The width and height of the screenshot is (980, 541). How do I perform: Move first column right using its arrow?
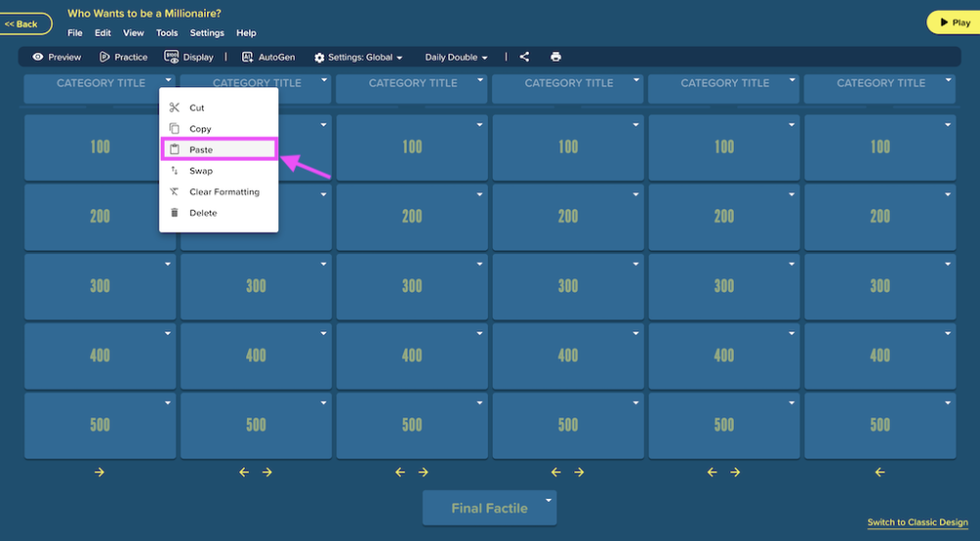(99, 472)
